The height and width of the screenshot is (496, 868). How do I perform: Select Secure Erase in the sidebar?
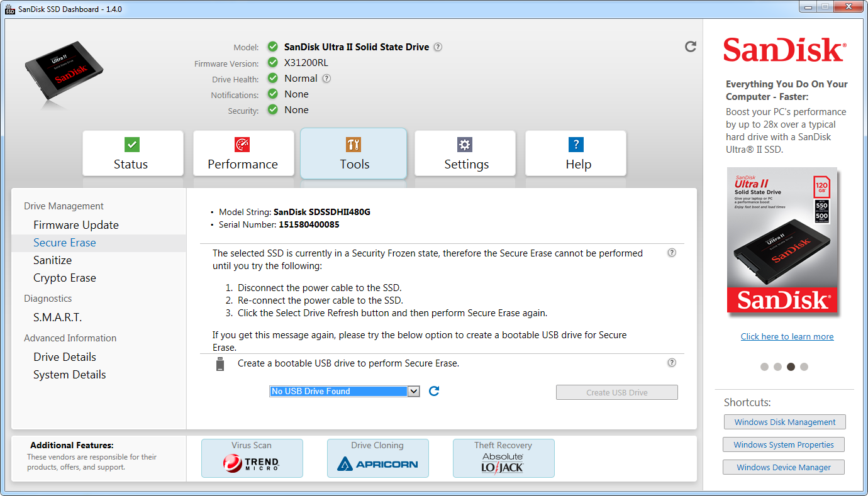(x=99, y=243)
